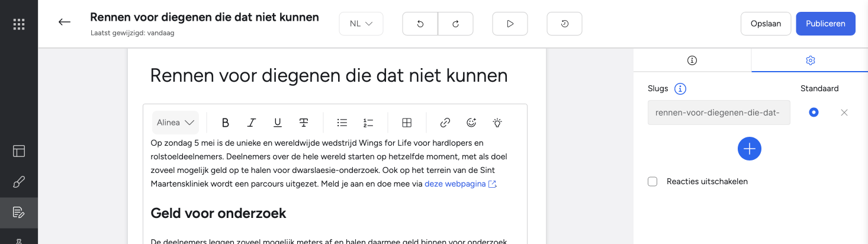868x244 pixels.
Task: Switch to the settings gear tab
Action: pyautogui.click(x=811, y=60)
